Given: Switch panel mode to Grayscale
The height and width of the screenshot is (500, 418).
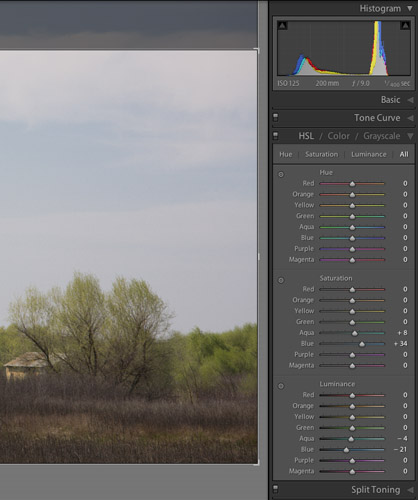Looking at the screenshot, I should (x=382, y=136).
